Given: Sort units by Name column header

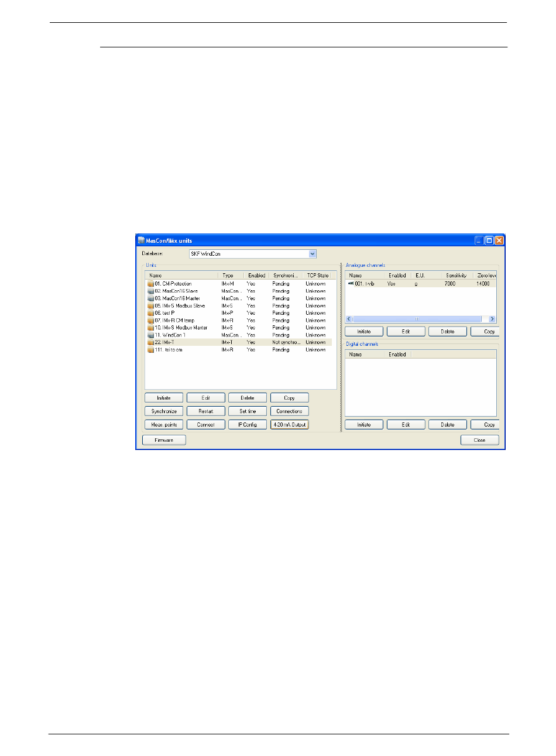Looking at the screenshot, I should (x=182, y=275).
